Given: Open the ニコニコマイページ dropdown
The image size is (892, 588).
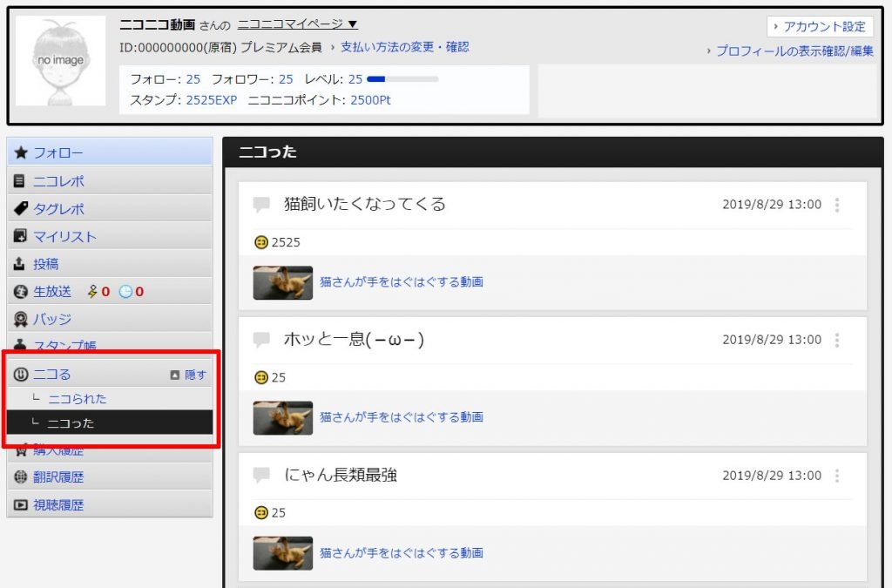Looking at the screenshot, I should pos(297,24).
